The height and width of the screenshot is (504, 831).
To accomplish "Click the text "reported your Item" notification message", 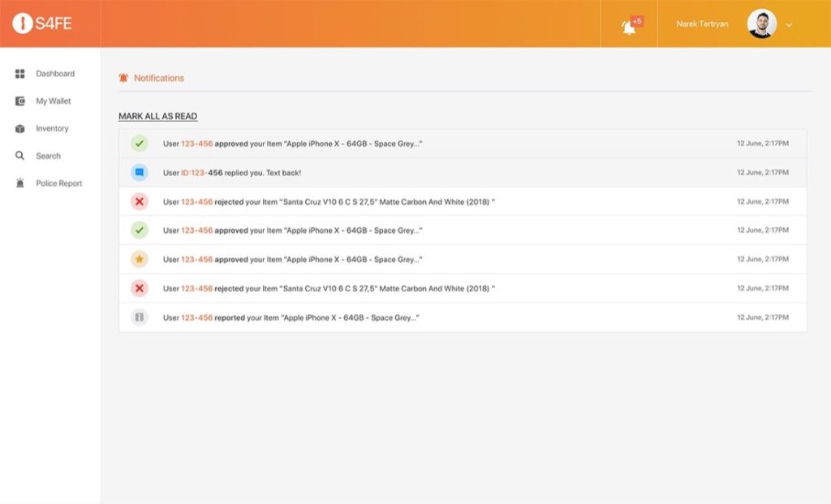I will 247,318.
